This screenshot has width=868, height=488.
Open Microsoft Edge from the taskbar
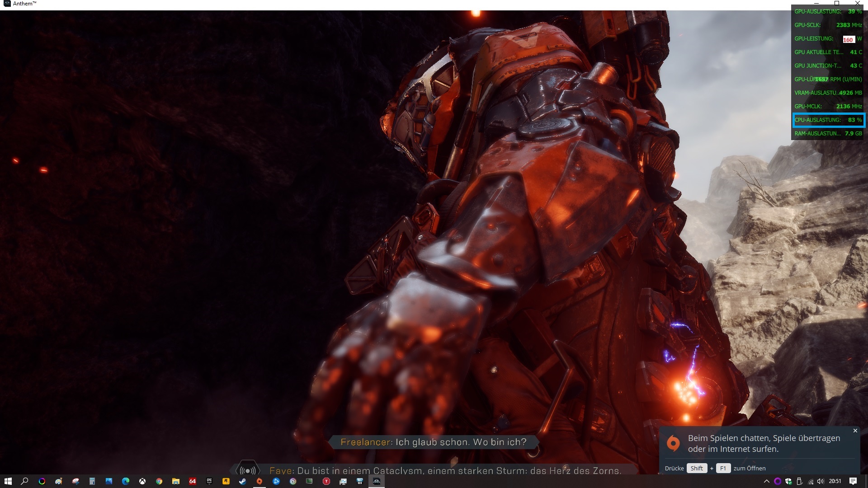(x=125, y=481)
